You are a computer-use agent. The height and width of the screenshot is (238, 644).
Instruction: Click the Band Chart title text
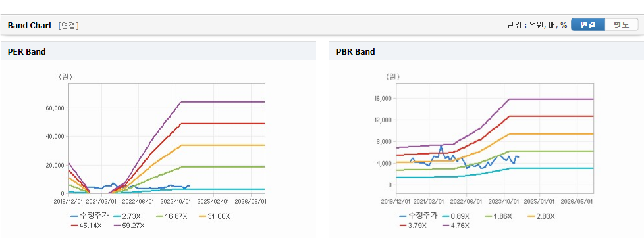click(x=30, y=26)
